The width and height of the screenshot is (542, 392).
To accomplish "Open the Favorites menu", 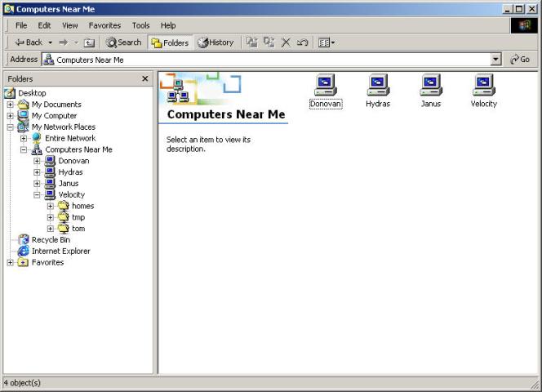I will tap(104, 25).
